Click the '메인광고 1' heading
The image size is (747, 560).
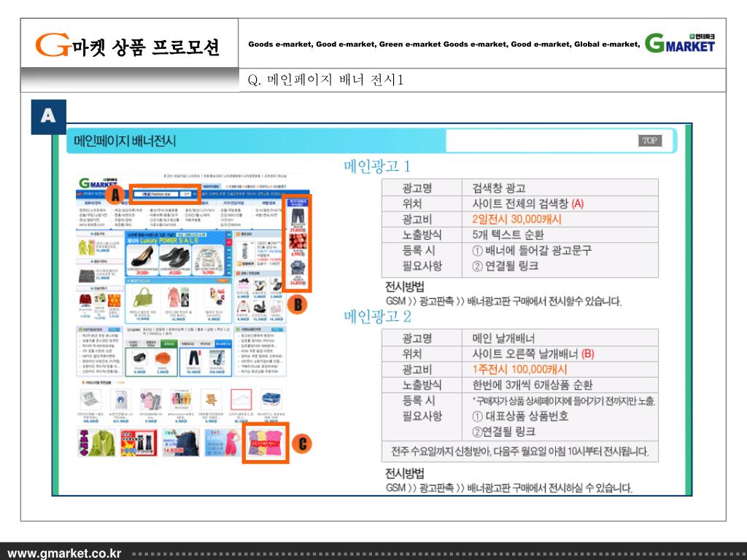[377, 166]
